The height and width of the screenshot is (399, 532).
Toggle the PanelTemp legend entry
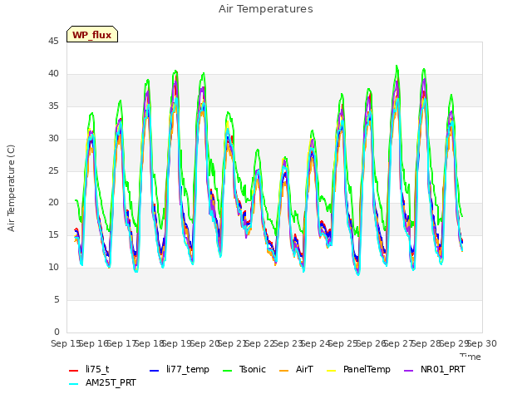[x=358, y=369]
